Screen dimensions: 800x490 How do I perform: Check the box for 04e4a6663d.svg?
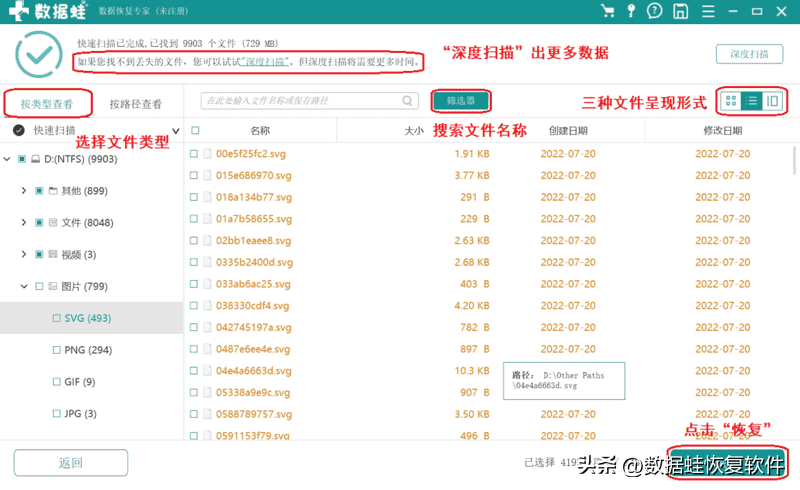point(194,371)
